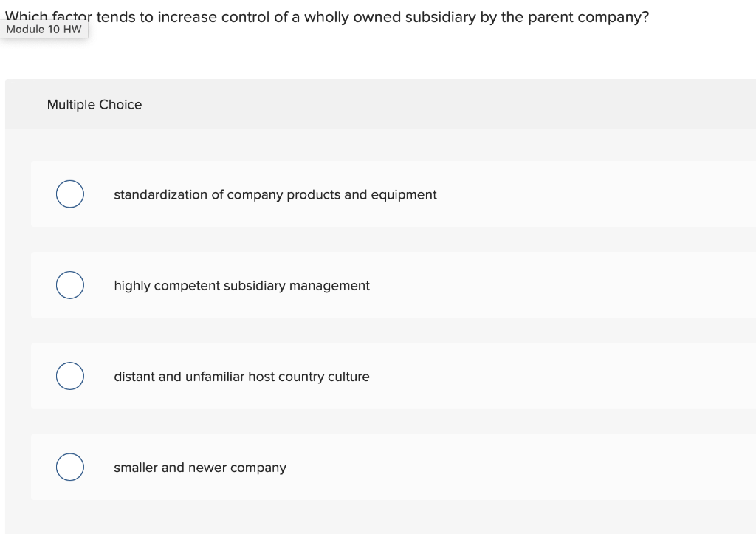Select the answer text about standardization of products

(275, 194)
